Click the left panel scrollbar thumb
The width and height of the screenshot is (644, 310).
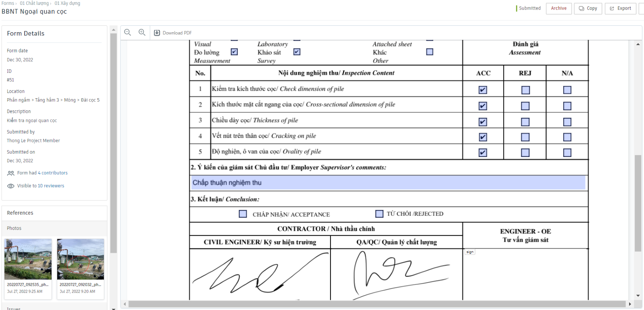click(x=114, y=143)
